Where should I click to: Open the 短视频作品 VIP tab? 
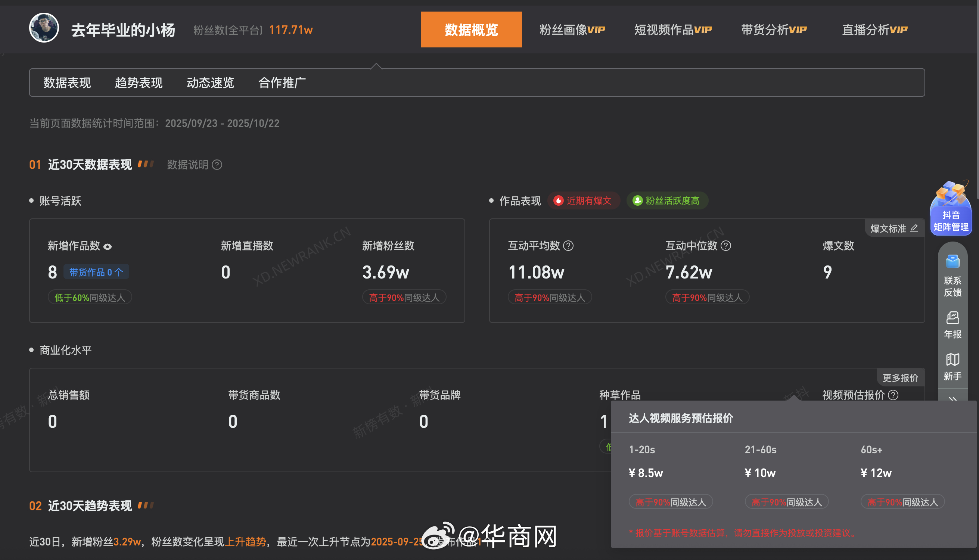pos(673,29)
